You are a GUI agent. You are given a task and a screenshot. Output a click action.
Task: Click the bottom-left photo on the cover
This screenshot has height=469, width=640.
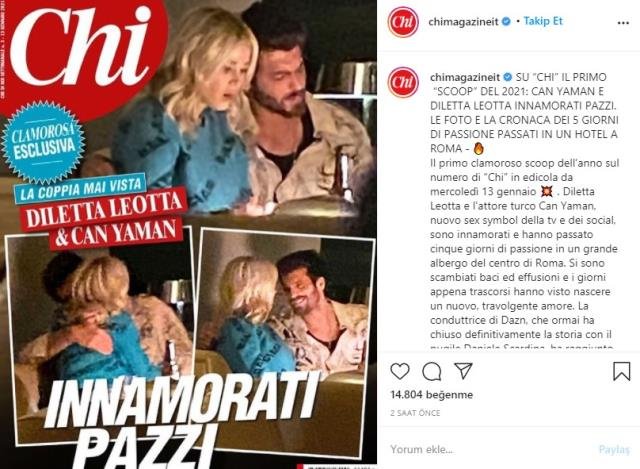pos(99,336)
